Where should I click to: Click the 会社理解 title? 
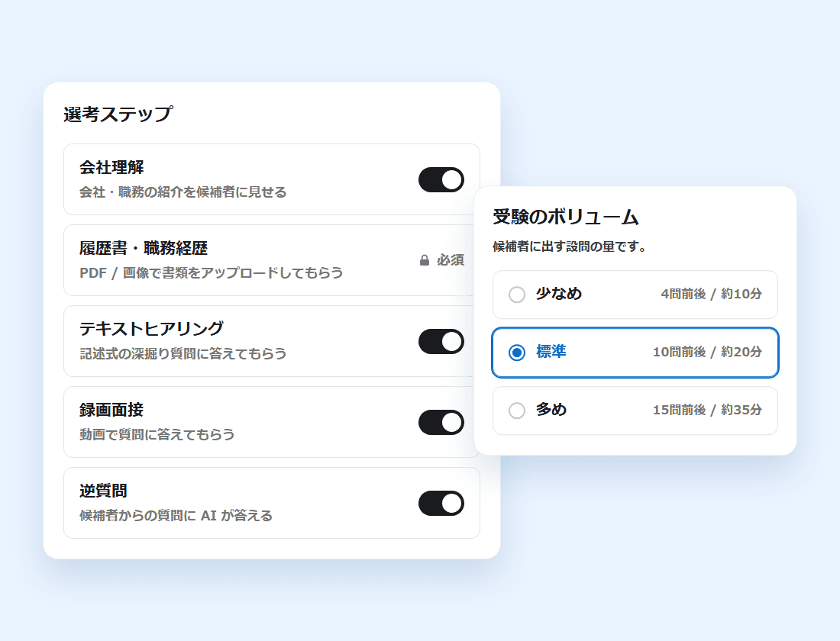click(111, 167)
